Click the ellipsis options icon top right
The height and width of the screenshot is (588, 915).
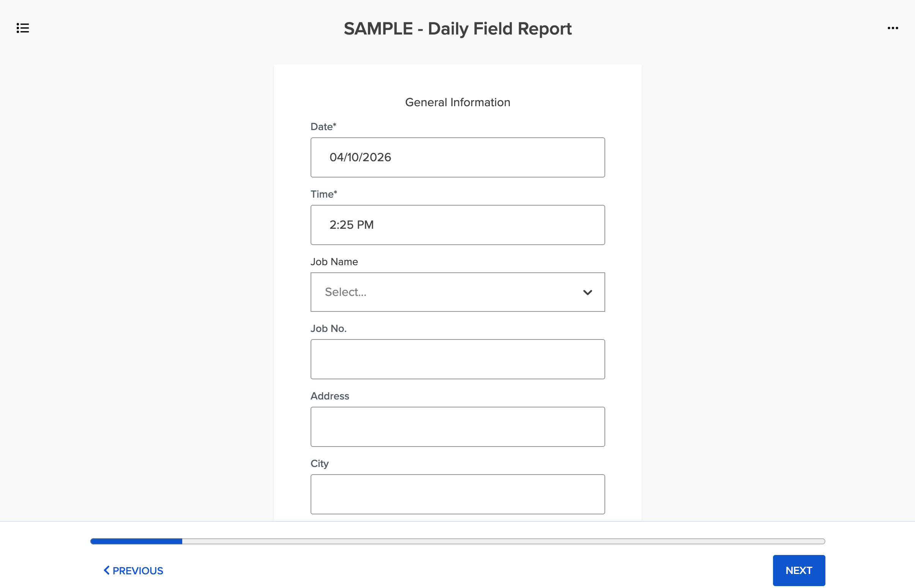click(x=893, y=28)
